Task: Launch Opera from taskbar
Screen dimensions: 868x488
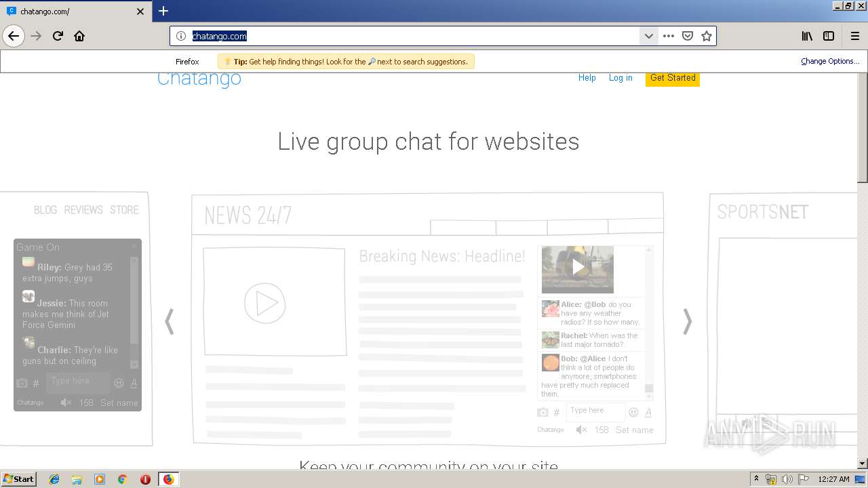Action: pyautogui.click(x=145, y=479)
